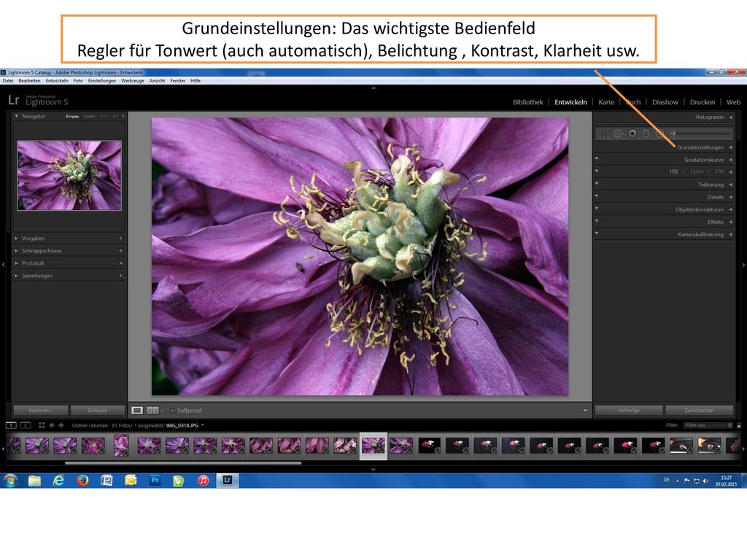Toggle Details panel on/off switch
Image resolution: width=747 pixels, height=560 pixels.
coord(597,195)
